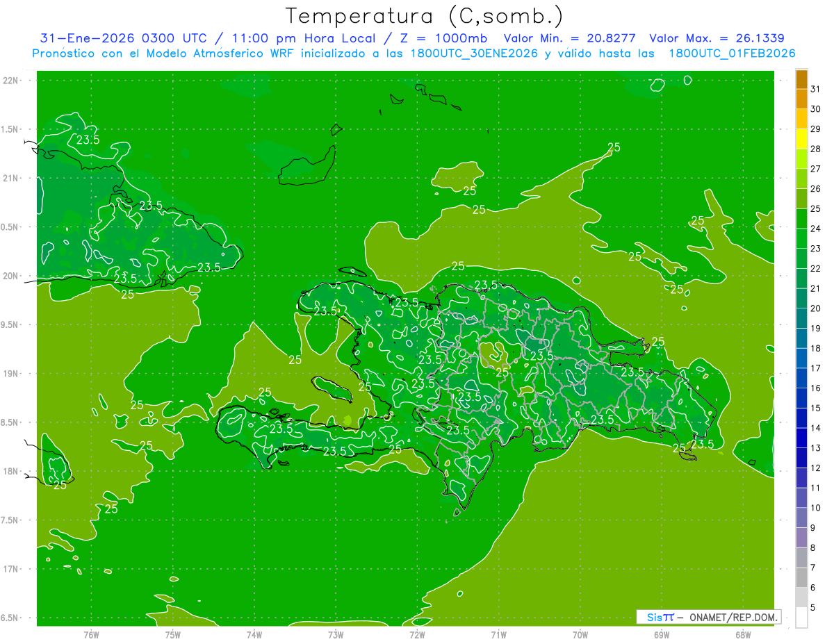834x644 pixels.
Task: Pick the blue legend swatch between 15 and 16
Action: click(x=801, y=398)
